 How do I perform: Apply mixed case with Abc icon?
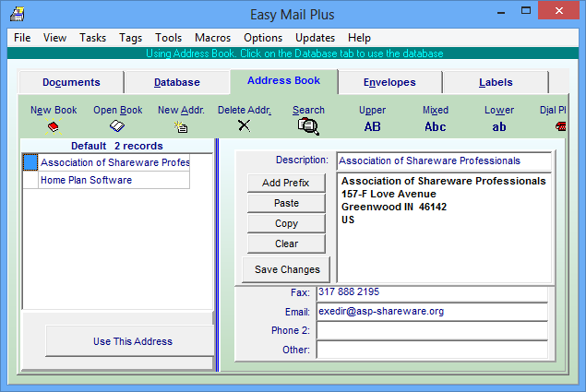[x=435, y=126]
